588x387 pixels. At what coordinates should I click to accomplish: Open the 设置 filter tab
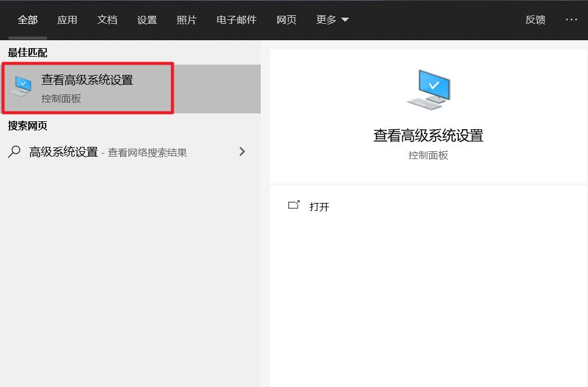(147, 20)
